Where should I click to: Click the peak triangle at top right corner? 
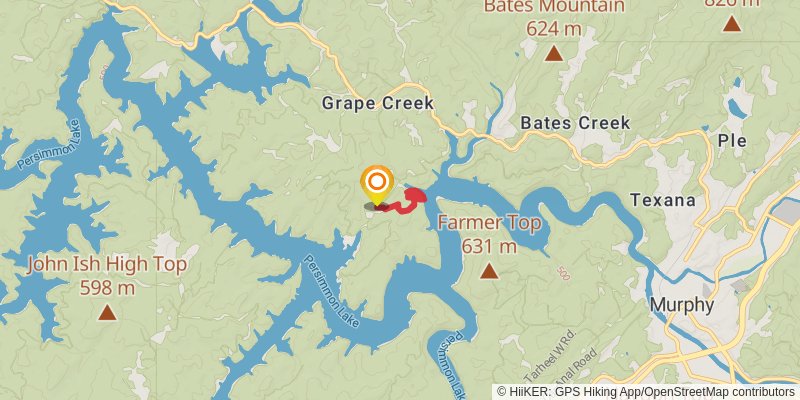(732, 23)
